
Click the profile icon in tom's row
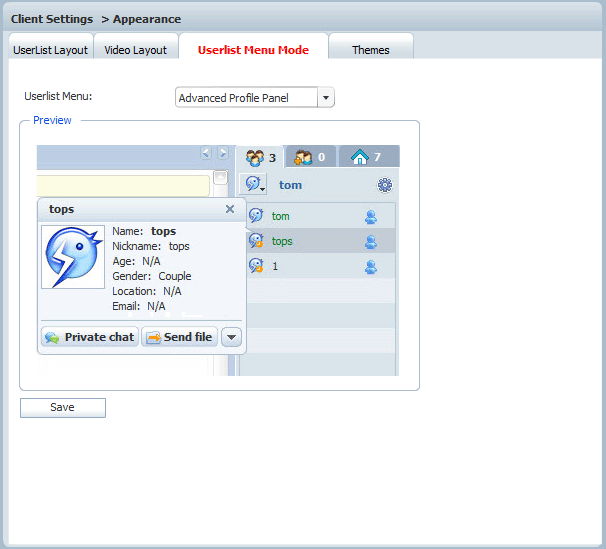(370, 216)
